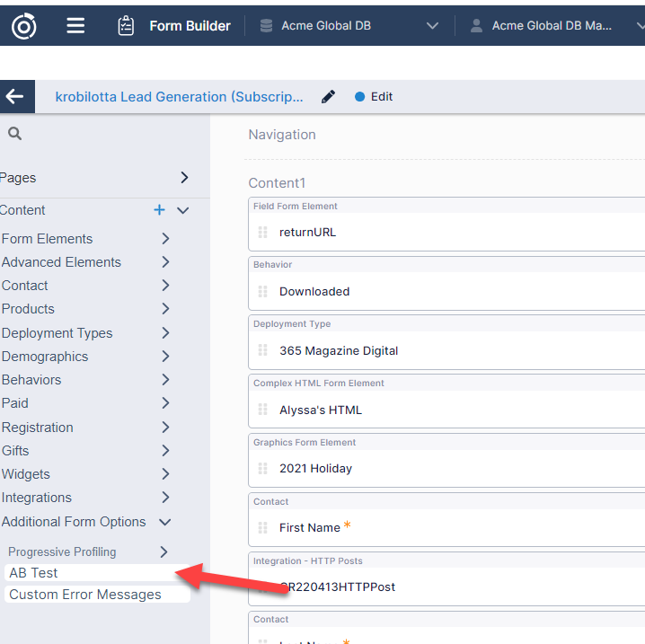This screenshot has width=645, height=644.
Task: Click the Omeda logo icon
Action: pos(24,27)
